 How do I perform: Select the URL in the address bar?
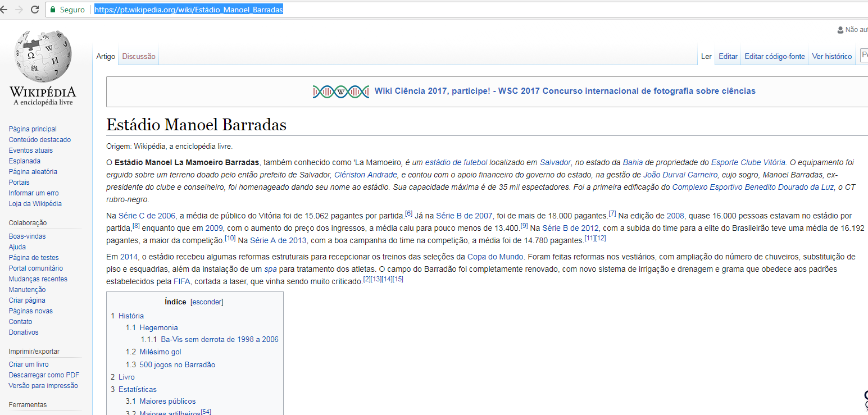pyautogui.click(x=189, y=10)
